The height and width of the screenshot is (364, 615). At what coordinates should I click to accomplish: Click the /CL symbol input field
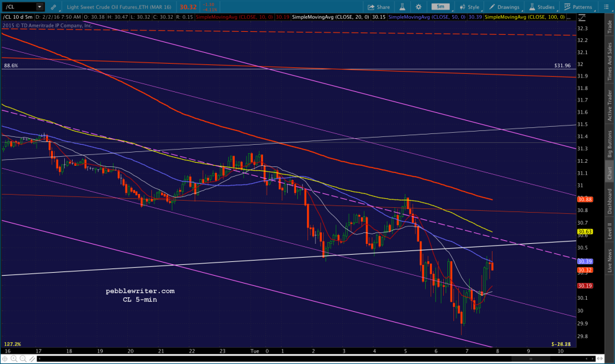(x=20, y=7)
